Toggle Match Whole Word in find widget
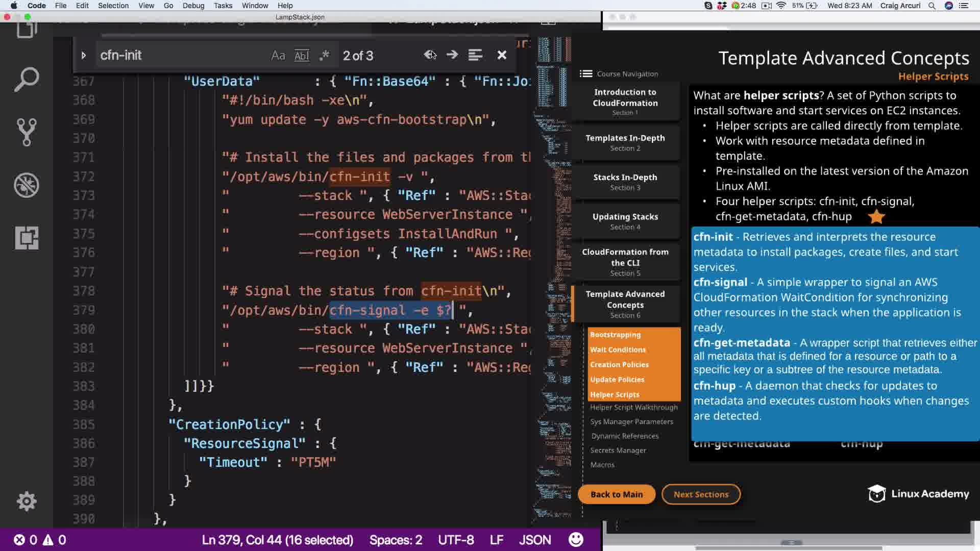Image resolution: width=980 pixels, height=551 pixels. tap(302, 56)
